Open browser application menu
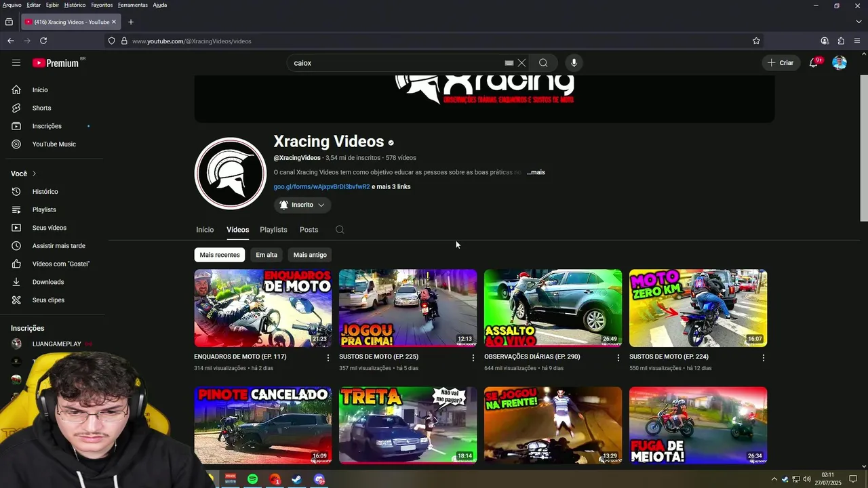This screenshot has width=868, height=488. point(857,41)
